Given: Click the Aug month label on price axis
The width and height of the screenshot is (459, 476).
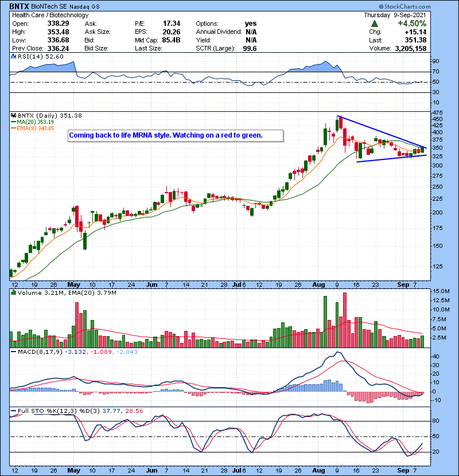Looking at the screenshot, I should click(x=321, y=284).
